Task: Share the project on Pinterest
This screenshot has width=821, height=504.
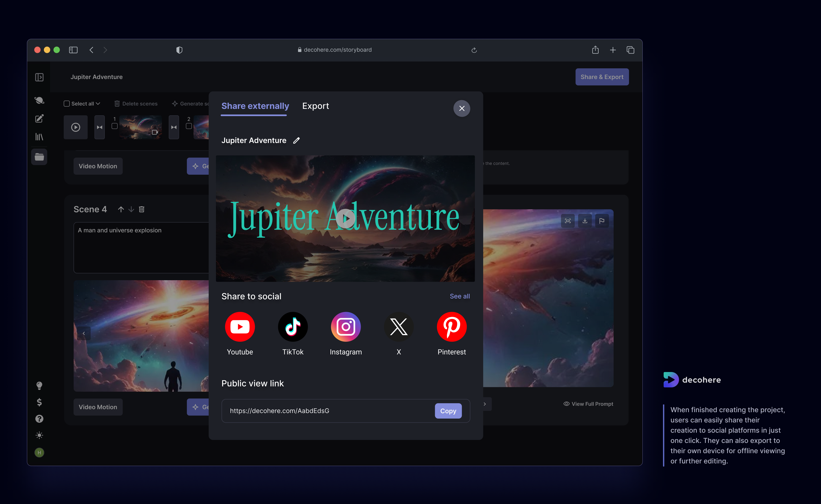Action: point(451,327)
